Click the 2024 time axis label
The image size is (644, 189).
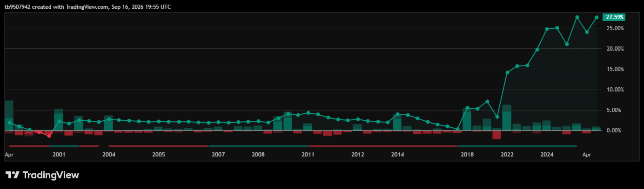coord(547,155)
